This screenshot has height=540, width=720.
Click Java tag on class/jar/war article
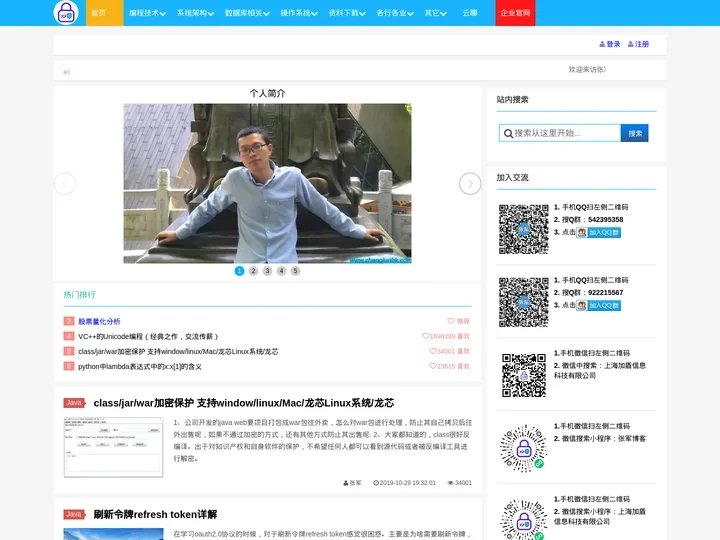[x=74, y=403]
